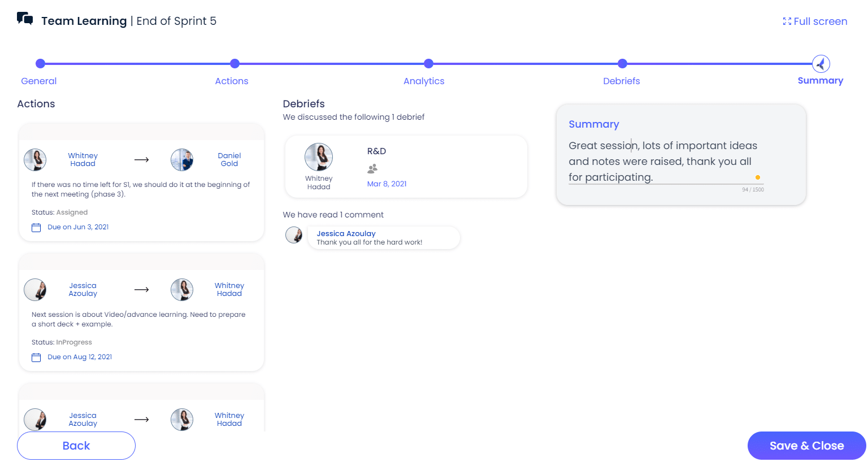Click Due on Jun 3, 2021 date
868x462 pixels.
[x=78, y=227]
